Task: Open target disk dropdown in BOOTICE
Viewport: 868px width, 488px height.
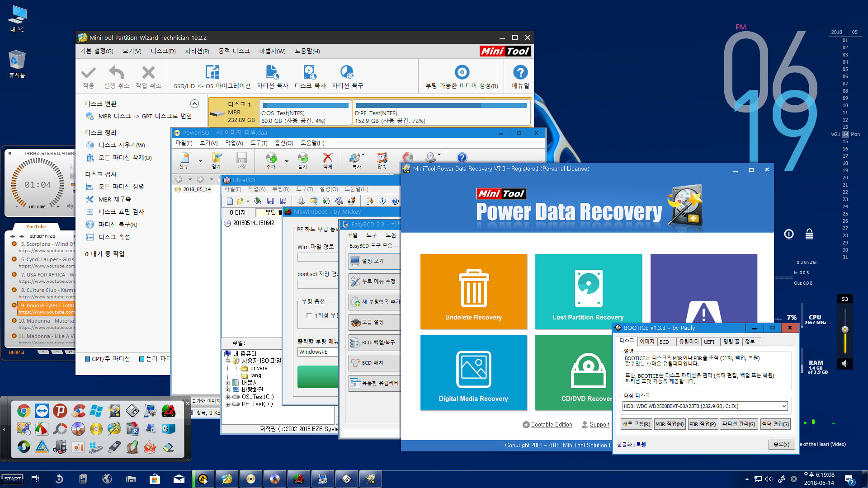Action: pyautogui.click(x=784, y=406)
